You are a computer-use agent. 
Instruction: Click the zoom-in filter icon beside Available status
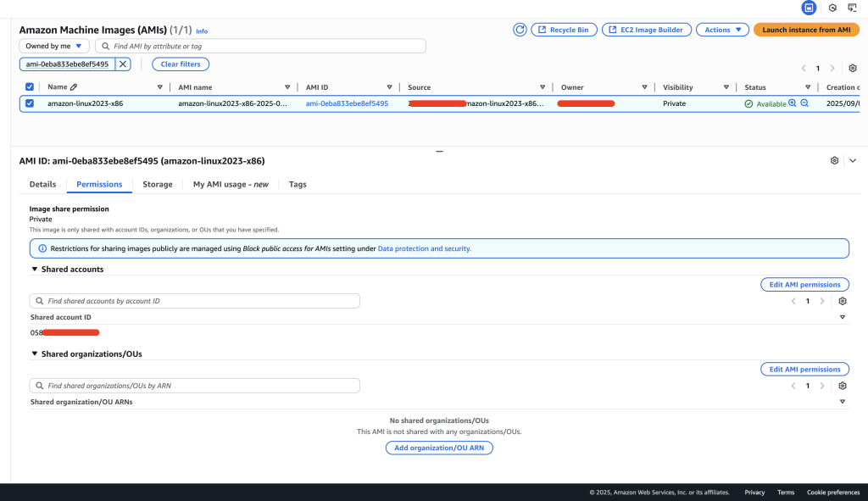793,103
